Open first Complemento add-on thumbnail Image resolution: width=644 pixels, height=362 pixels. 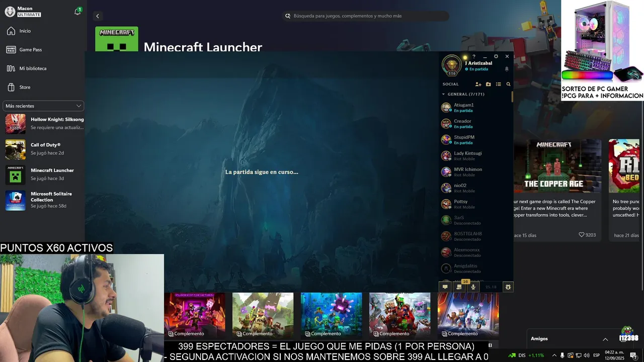[x=195, y=315]
